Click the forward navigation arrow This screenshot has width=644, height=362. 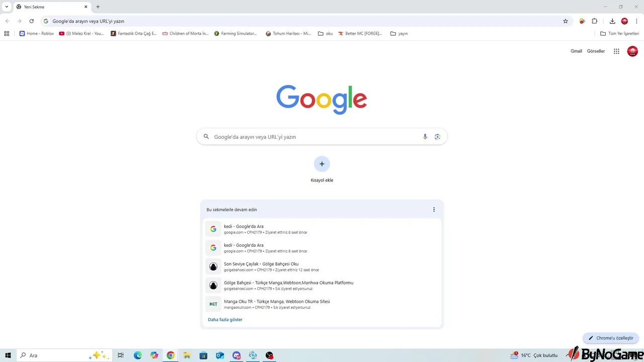coord(19,21)
